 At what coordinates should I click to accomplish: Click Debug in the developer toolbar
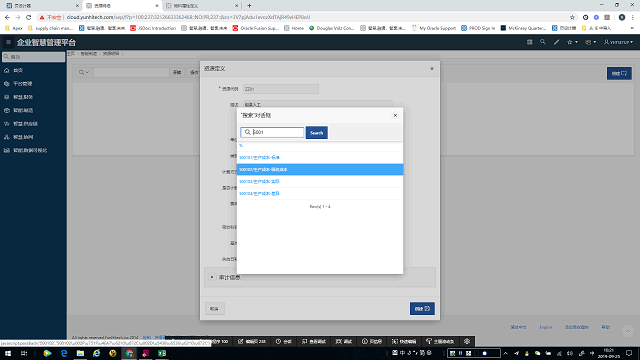pyautogui.click(x=344, y=342)
